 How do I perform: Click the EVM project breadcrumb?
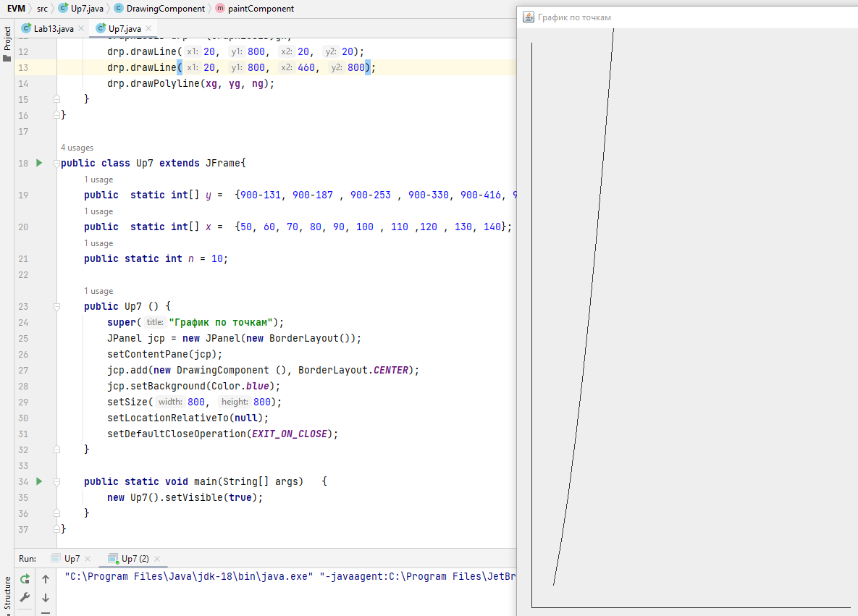[16, 8]
